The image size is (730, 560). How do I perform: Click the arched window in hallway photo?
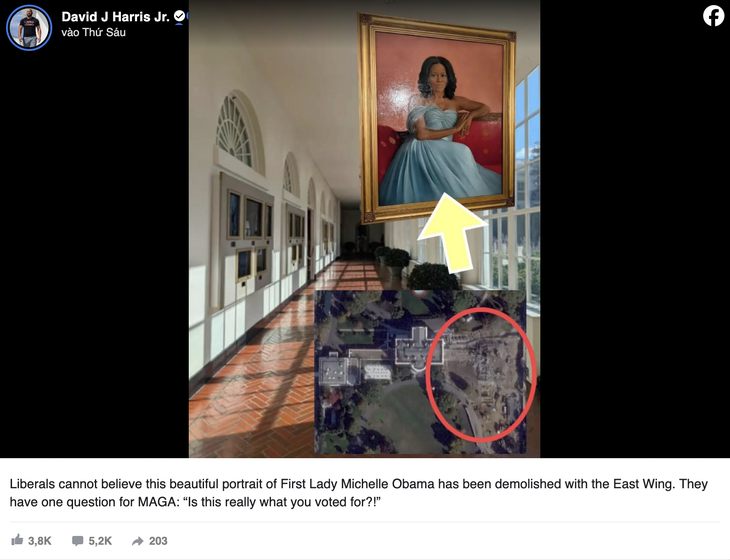[237, 132]
